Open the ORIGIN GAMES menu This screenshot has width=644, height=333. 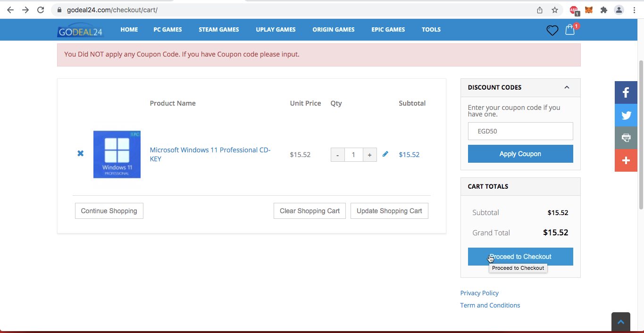(x=334, y=29)
